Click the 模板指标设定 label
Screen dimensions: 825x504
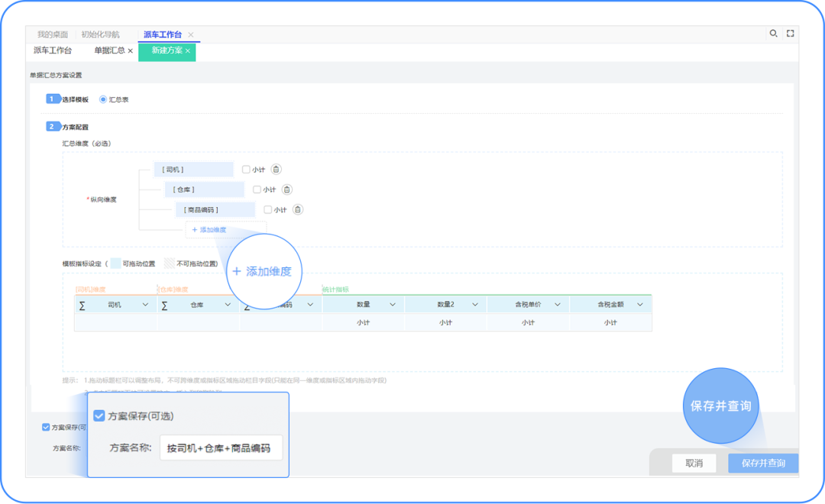[x=82, y=263]
